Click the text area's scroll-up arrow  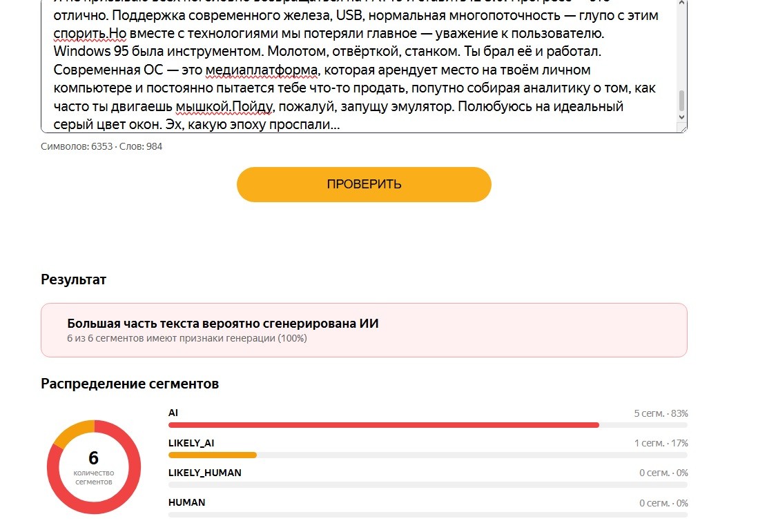tap(682, 3)
